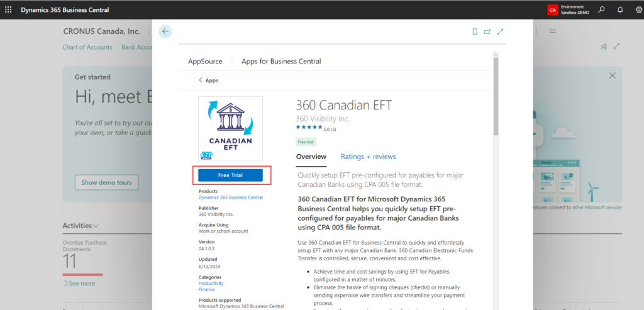Open the Finance category link
Image resolution: width=644 pixels, height=310 pixels.
(x=206, y=289)
